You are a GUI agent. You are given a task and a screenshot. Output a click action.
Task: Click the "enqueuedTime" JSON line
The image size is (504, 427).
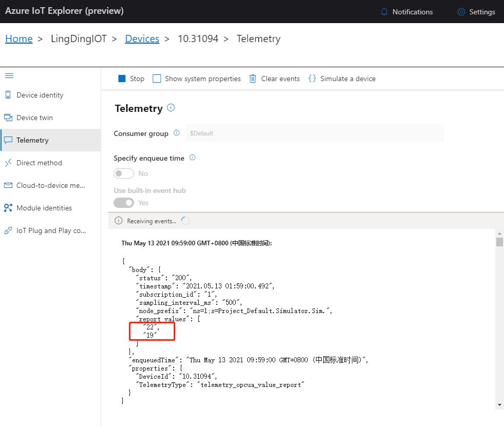point(248,360)
